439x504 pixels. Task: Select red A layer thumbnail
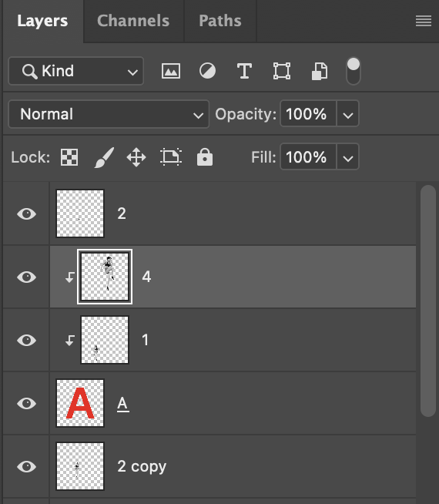click(x=80, y=403)
